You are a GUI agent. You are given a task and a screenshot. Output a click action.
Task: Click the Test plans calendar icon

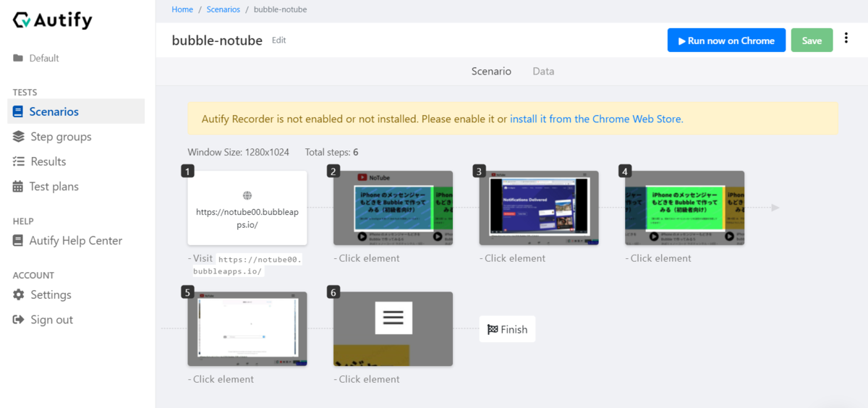(18, 187)
